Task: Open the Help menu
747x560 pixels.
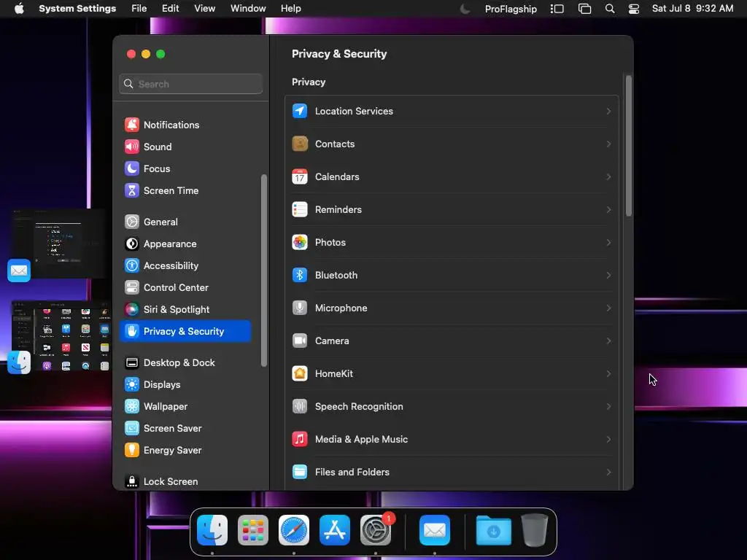Action: point(290,9)
